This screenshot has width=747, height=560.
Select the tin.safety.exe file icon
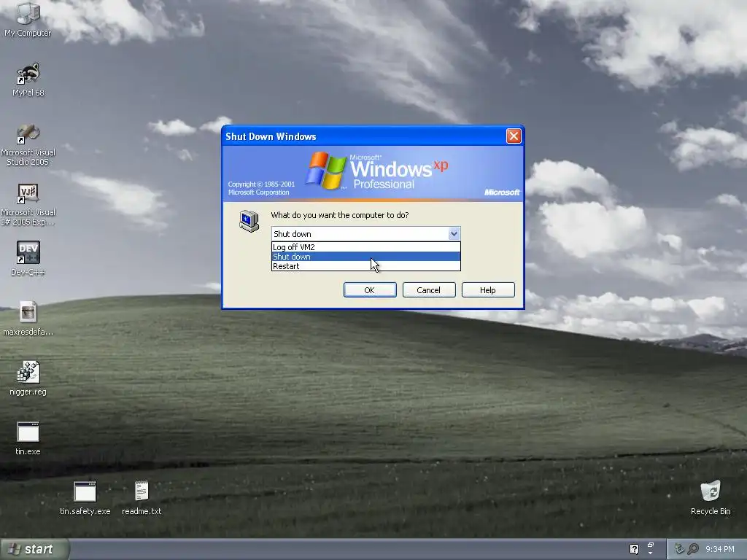click(85, 497)
